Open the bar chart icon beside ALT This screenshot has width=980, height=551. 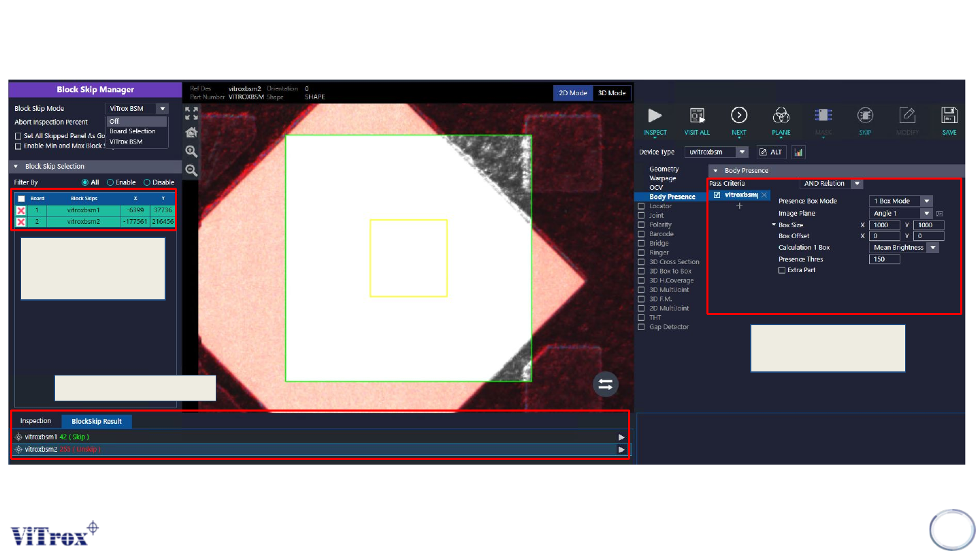pos(798,152)
